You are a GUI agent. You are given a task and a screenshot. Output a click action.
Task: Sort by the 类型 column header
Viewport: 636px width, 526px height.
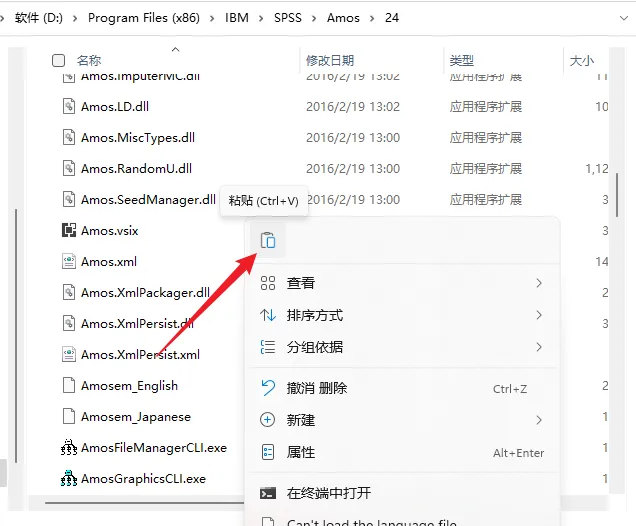[462, 60]
